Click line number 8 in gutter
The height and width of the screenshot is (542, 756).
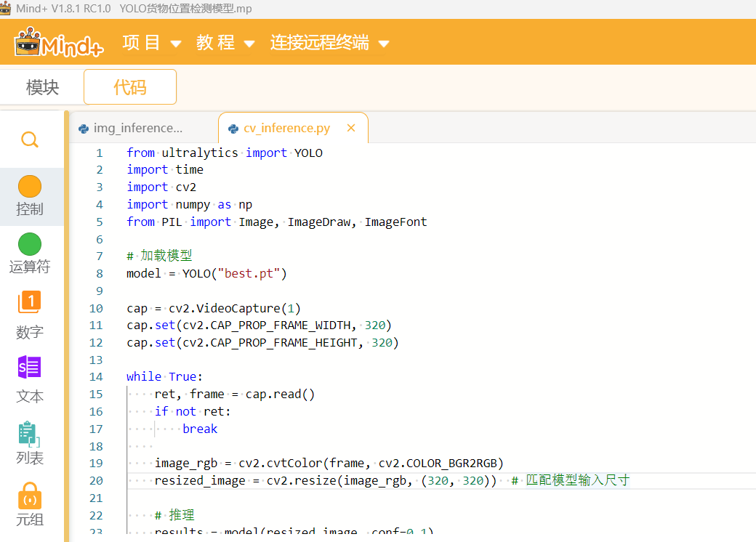coord(100,274)
